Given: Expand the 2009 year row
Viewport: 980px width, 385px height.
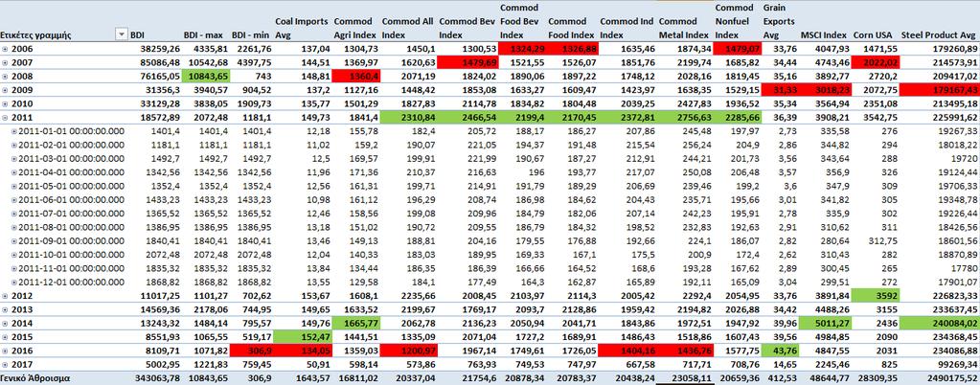Looking at the screenshot, I should tap(5, 90).
